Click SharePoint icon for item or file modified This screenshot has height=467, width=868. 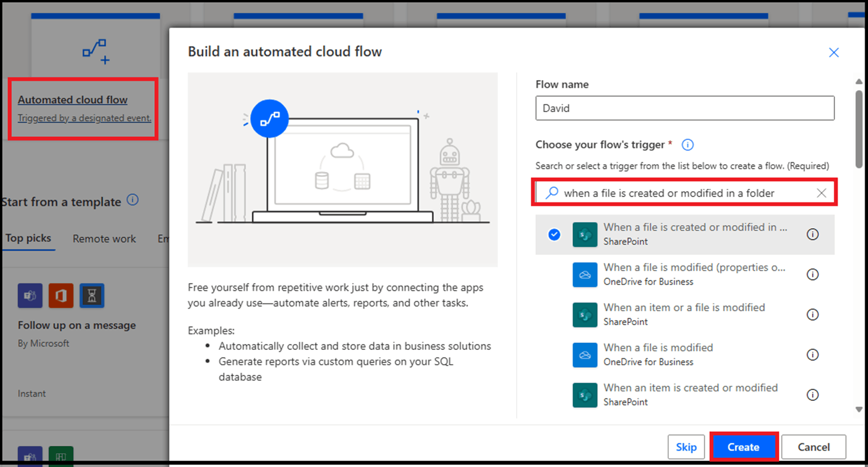[x=585, y=315]
